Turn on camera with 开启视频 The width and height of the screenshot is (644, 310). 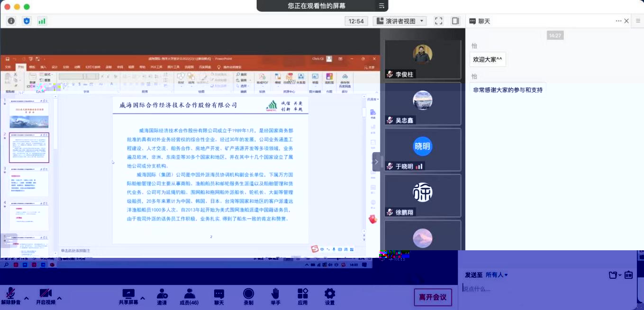pos(46,297)
